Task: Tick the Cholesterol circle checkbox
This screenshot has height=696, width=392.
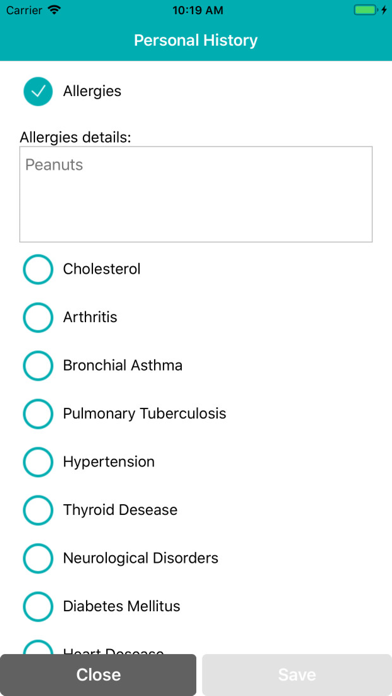Action: (x=38, y=269)
